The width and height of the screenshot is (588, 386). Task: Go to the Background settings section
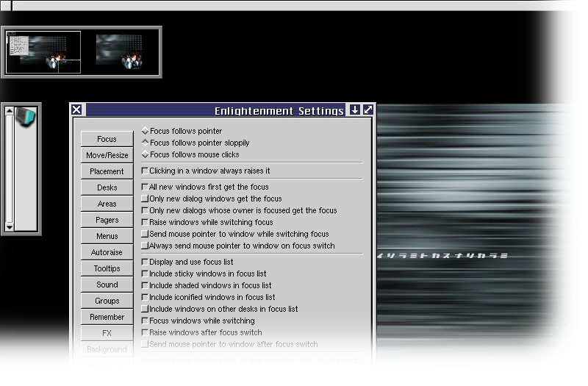point(107,349)
